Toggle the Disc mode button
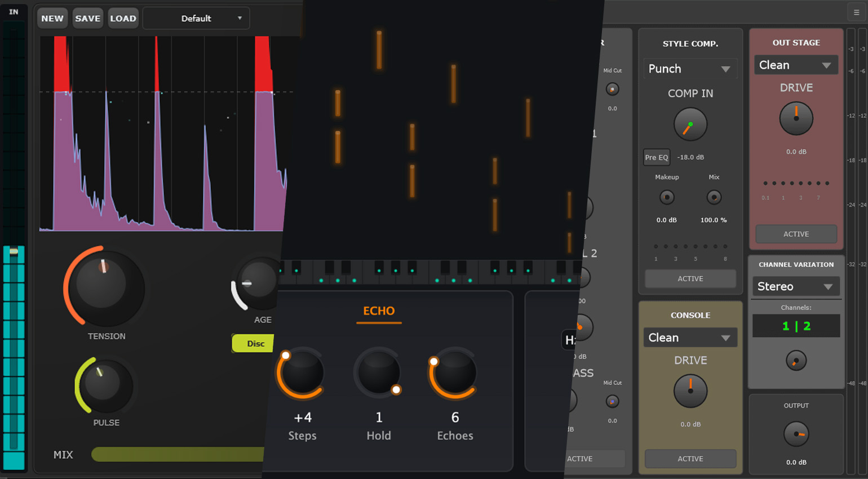Screen dimensions: 868x479 (x=254, y=344)
